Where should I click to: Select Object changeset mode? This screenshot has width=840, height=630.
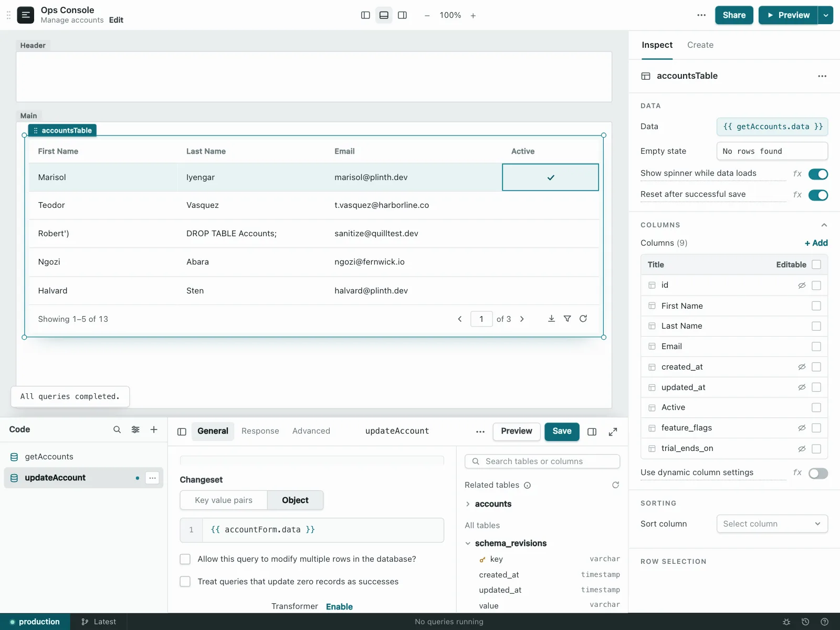(295, 500)
